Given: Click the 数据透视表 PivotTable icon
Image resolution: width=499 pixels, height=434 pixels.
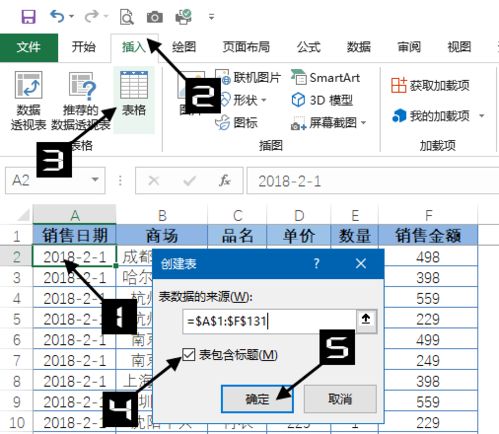Looking at the screenshot, I should click(28, 100).
